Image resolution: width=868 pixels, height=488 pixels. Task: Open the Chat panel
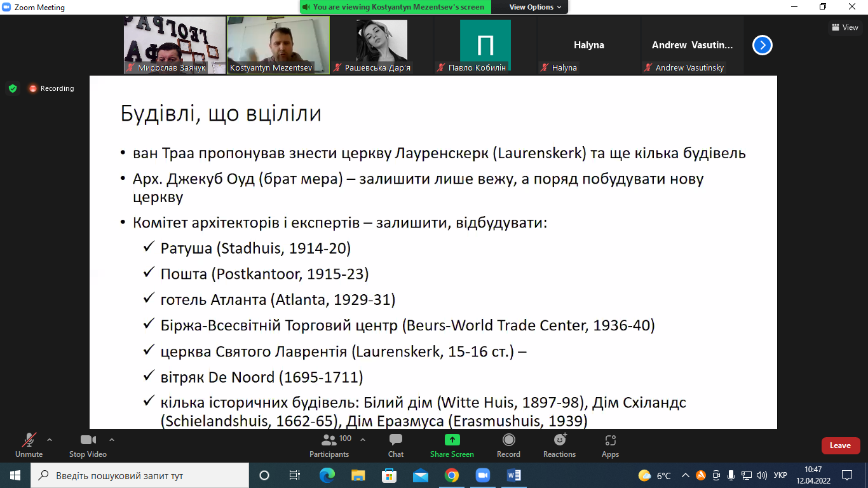[x=396, y=445]
